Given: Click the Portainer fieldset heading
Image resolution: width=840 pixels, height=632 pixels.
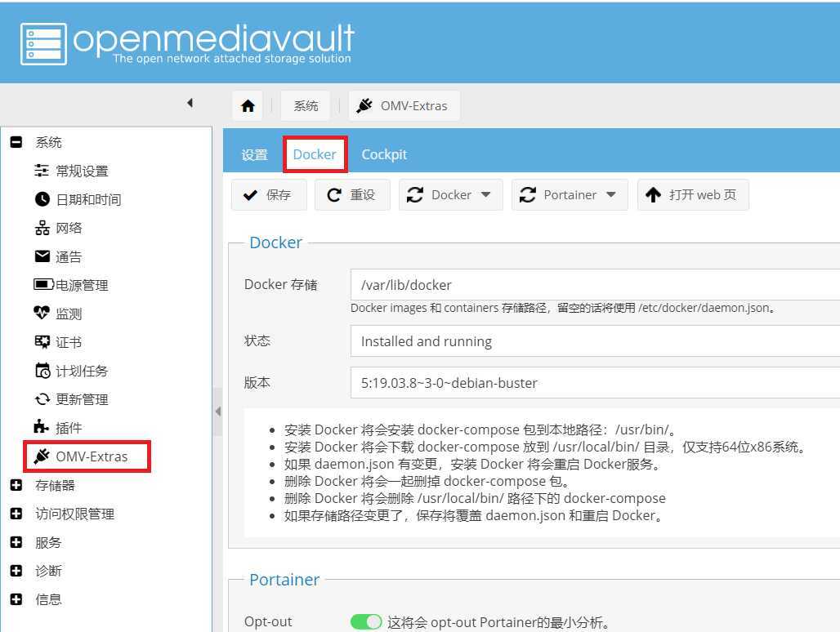Looking at the screenshot, I should pos(284,580).
